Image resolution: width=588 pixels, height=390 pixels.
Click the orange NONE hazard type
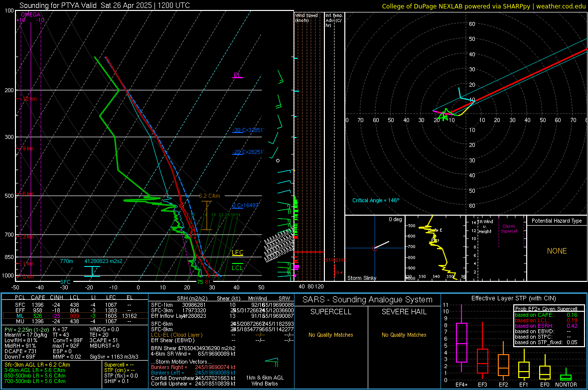point(557,251)
